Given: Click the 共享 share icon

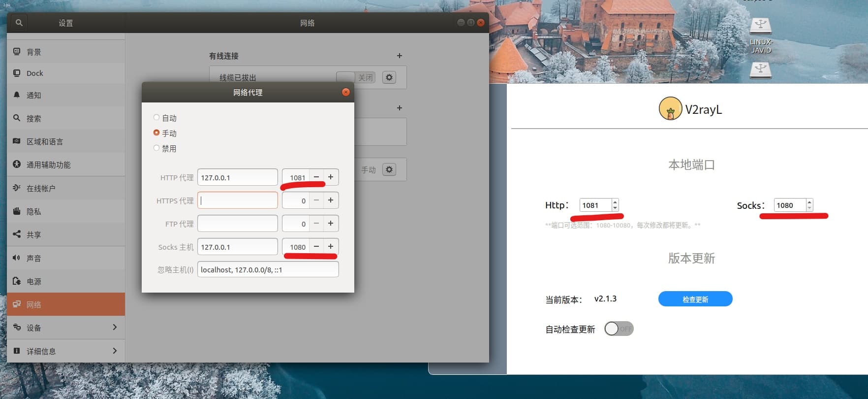Looking at the screenshot, I should tap(17, 234).
